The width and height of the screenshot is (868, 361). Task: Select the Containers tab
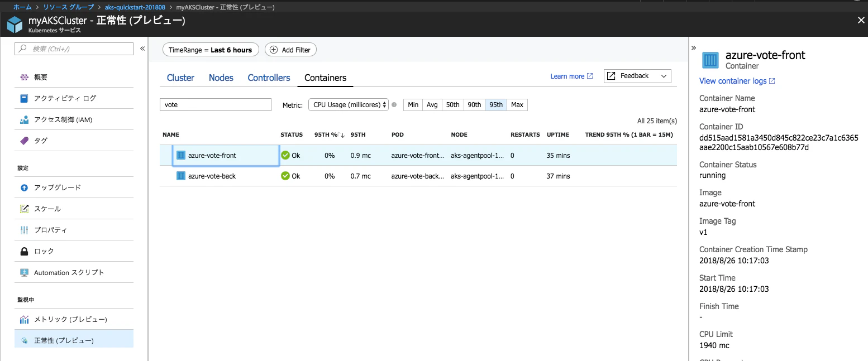(x=326, y=78)
